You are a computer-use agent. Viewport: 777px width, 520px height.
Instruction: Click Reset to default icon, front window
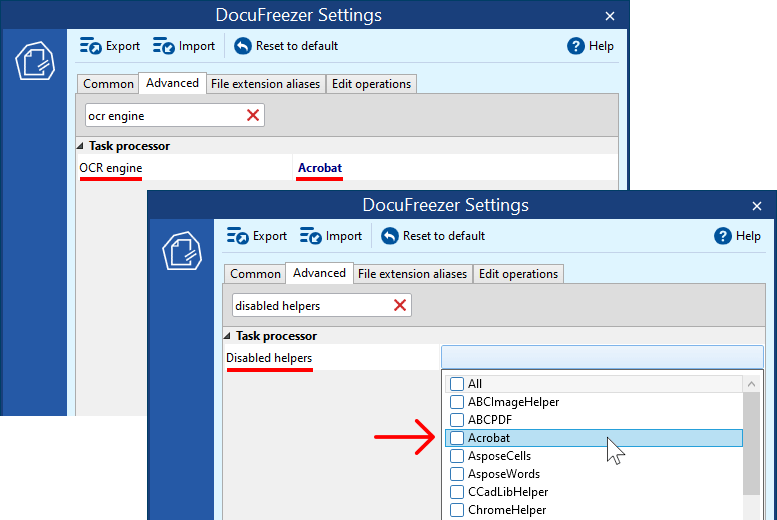pos(390,236)
